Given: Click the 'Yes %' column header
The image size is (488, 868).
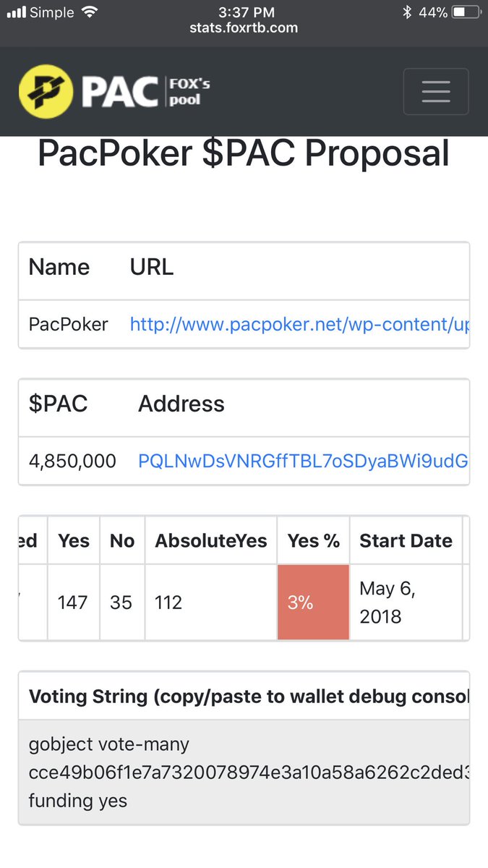Looking at the screenshot, I should pos(314,540).
